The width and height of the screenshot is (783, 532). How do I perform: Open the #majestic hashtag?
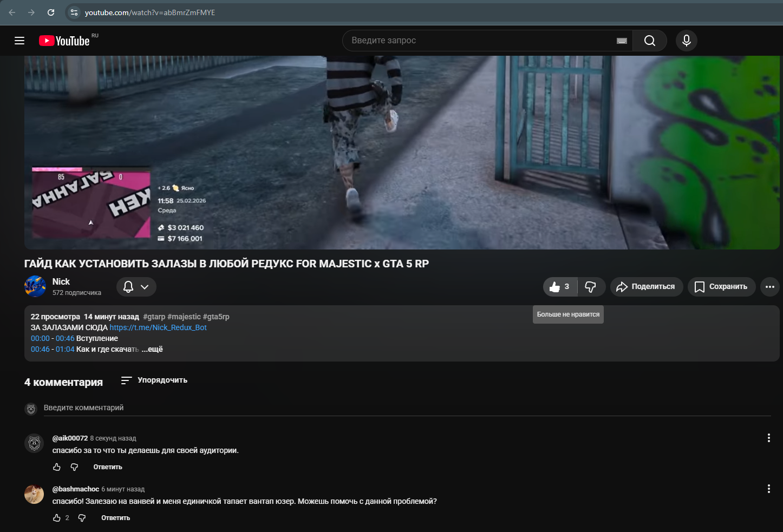point(184,317)
